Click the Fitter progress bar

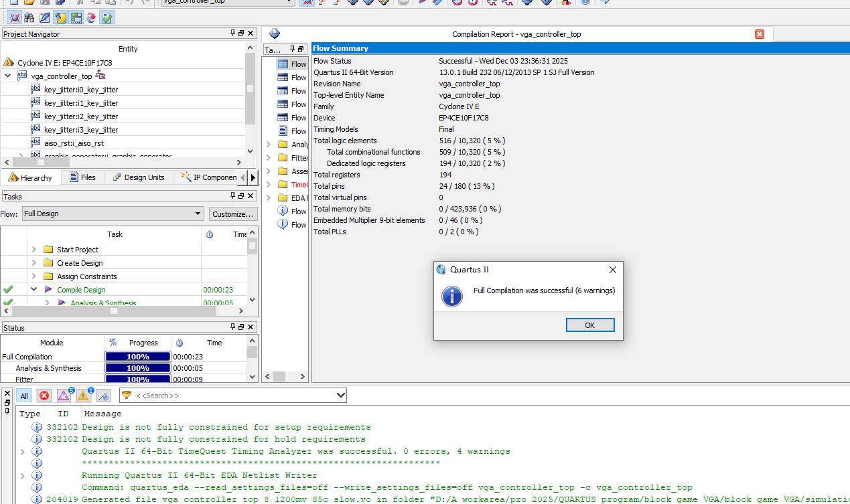click(x=137, y=380)
